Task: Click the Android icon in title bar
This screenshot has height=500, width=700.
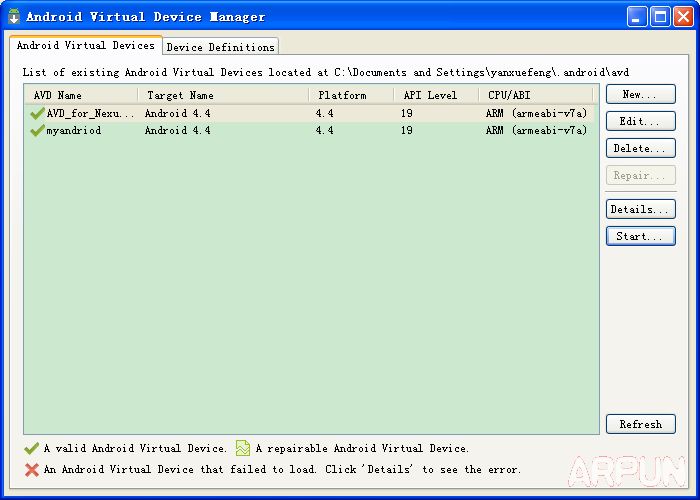Action: [x=14, y=16]
